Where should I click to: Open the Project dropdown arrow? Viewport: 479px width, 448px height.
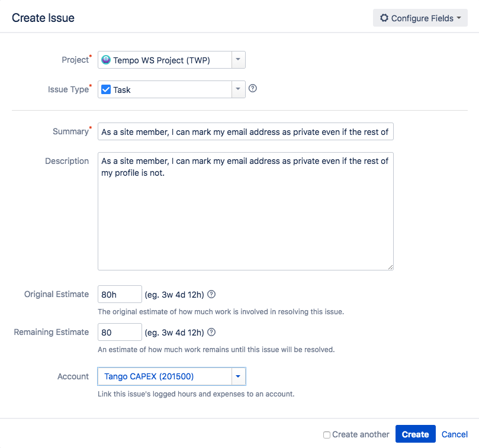click(238, 60)
